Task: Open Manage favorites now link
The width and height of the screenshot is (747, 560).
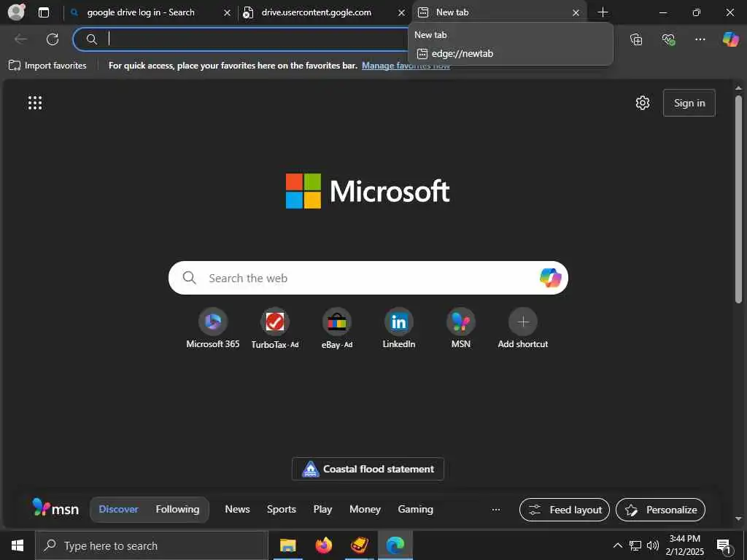Action: point(406,65)
